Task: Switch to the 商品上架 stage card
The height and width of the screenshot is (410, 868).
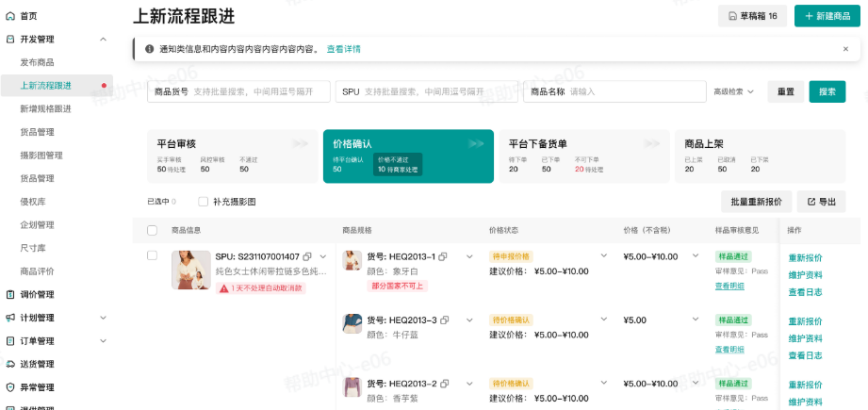Action: (x=760, y=156)
